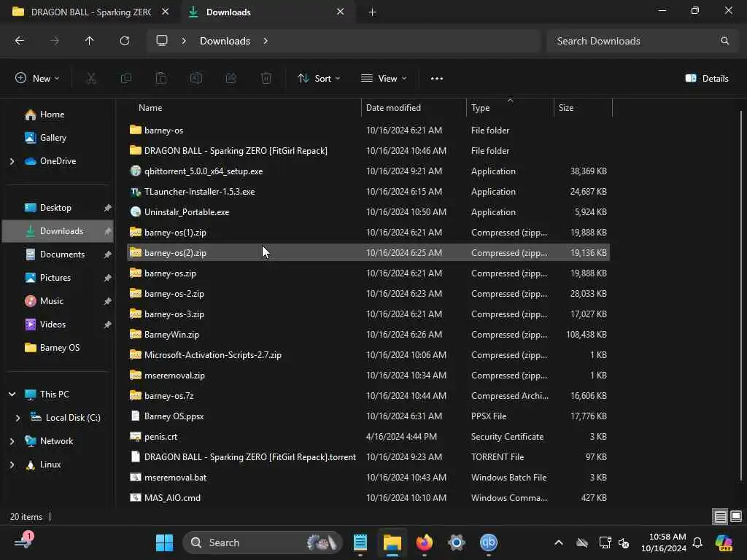Open the widgets icon with the red badge

click(x=24, y=541)
